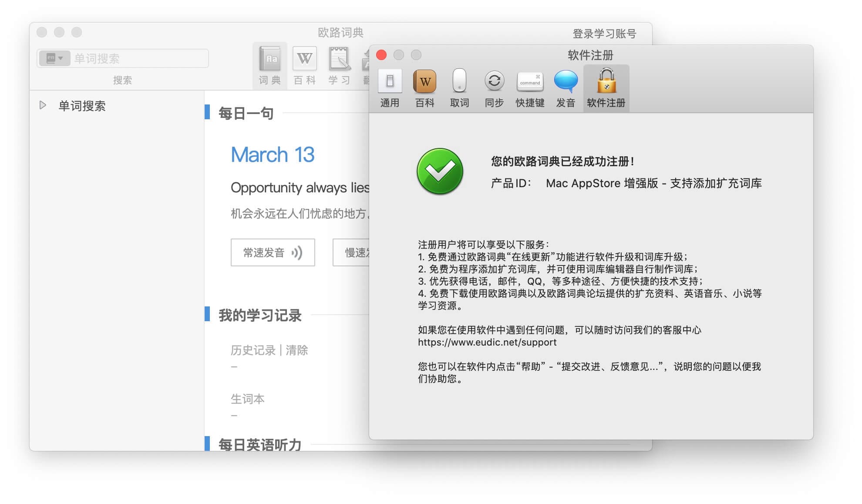Click the green registration success checkmark
This screenshot has height=504, width=862.
440,171
